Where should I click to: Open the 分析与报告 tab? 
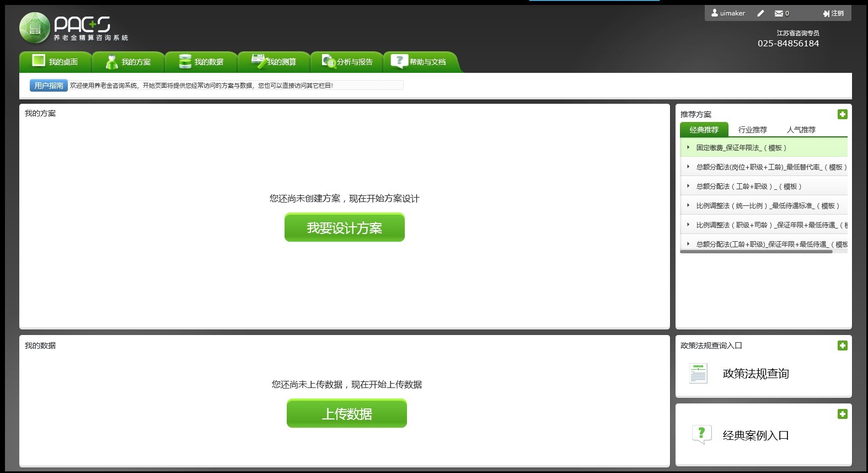(x=347, y=62)
